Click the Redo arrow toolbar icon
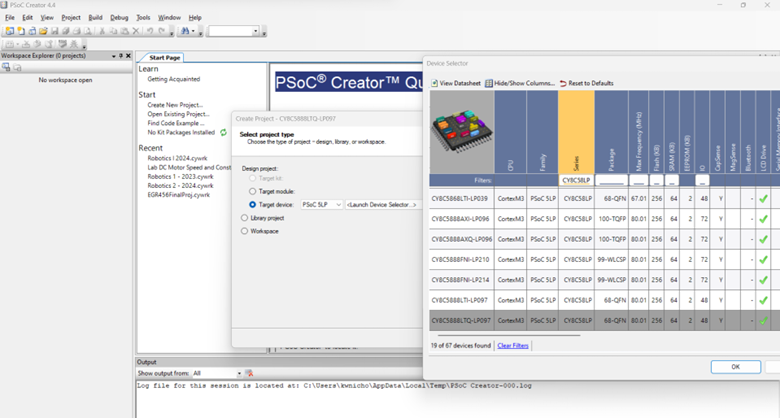780x418 pixels. (161, 31)
